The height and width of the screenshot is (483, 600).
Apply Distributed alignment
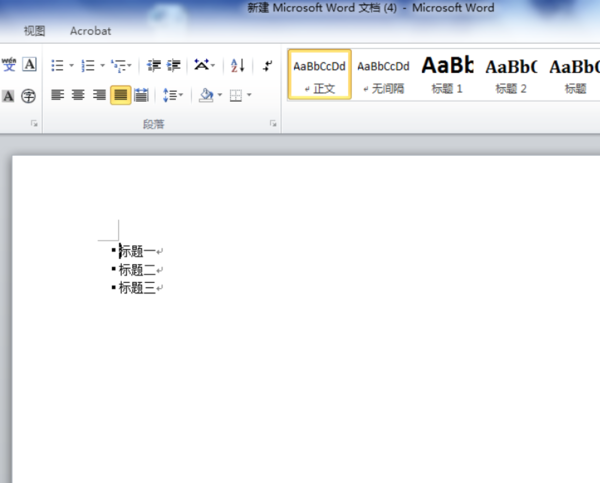(141, 95)
